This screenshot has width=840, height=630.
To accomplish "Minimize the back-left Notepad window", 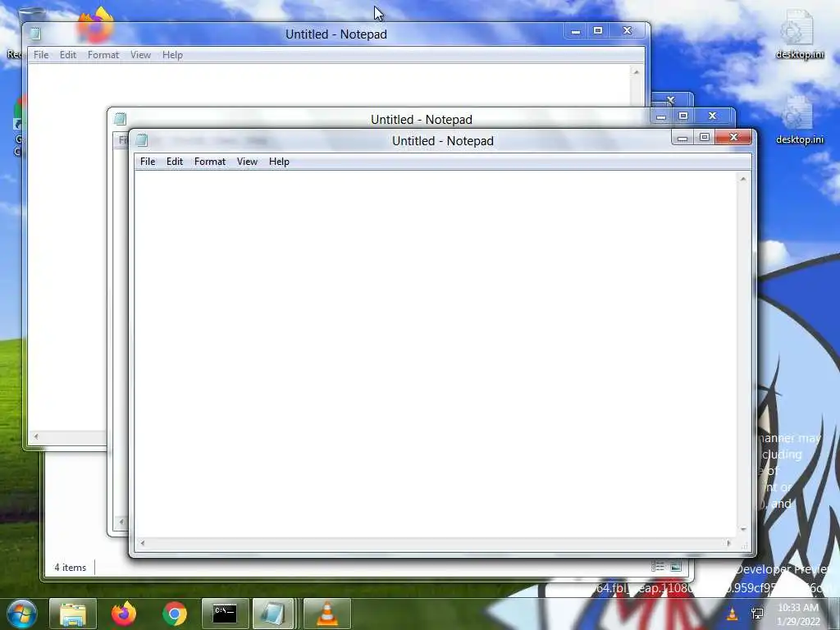I will 576,30.
